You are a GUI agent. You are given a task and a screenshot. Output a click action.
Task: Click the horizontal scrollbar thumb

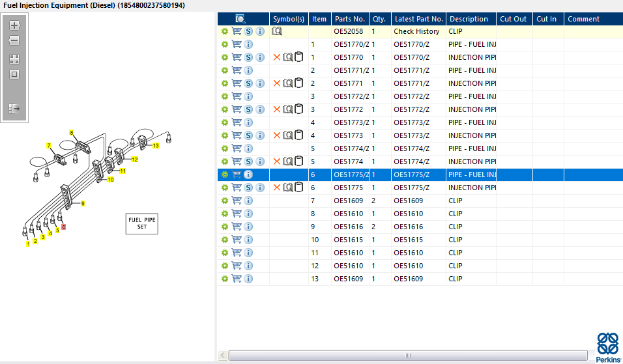click(408, 356)
